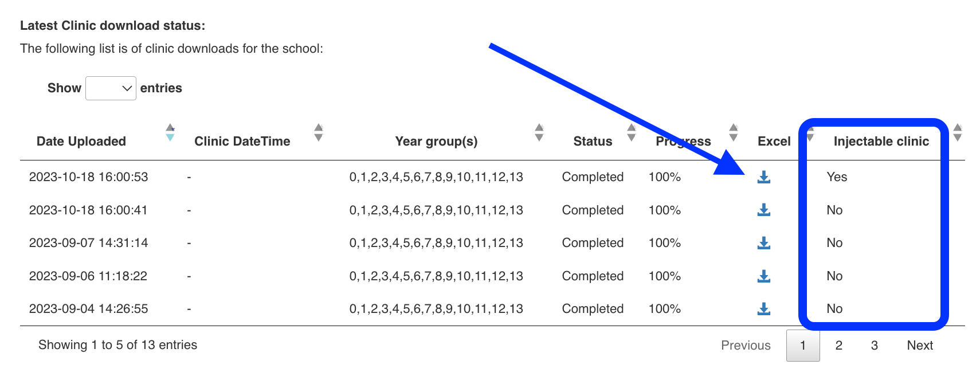Open the Show entries dropdown
980x384 pixels.
pos(111,88)
